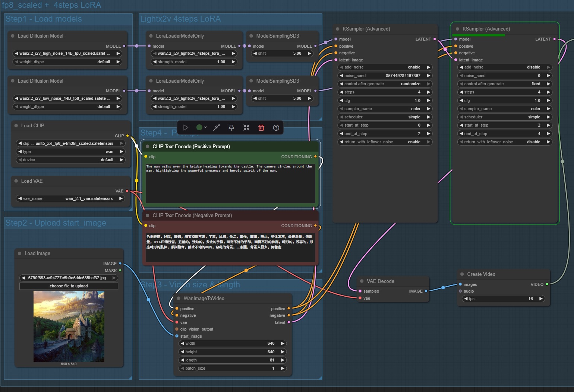
Task: Toggle collapse dot of WanImageToVideo node
Action: click(179, 298)
